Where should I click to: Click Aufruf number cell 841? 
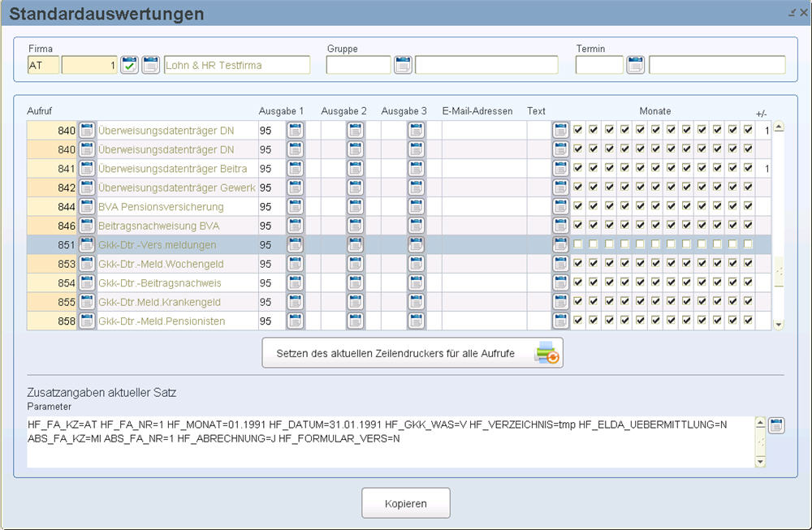click(52, 168)
